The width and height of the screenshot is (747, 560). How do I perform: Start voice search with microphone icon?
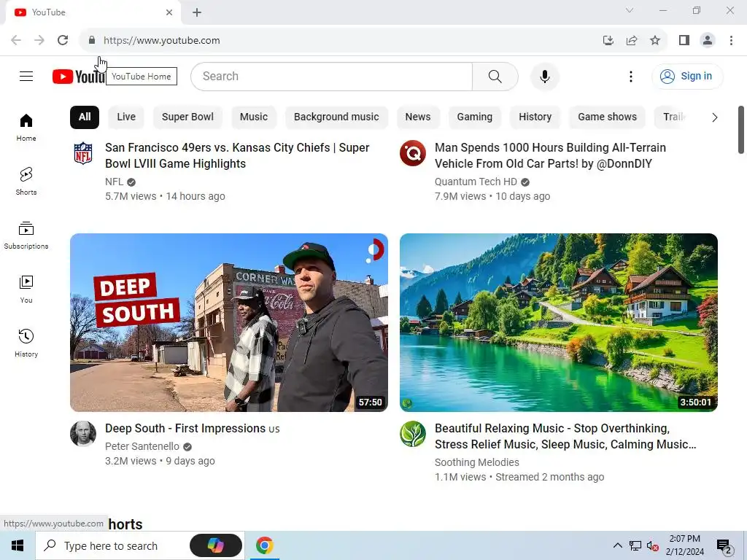[544, 76]
